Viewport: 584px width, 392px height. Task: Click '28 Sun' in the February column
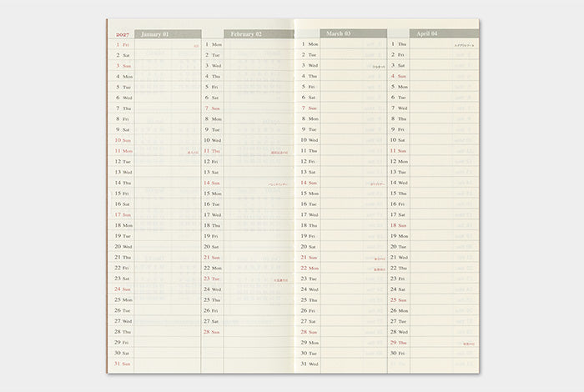click(212, 332)
